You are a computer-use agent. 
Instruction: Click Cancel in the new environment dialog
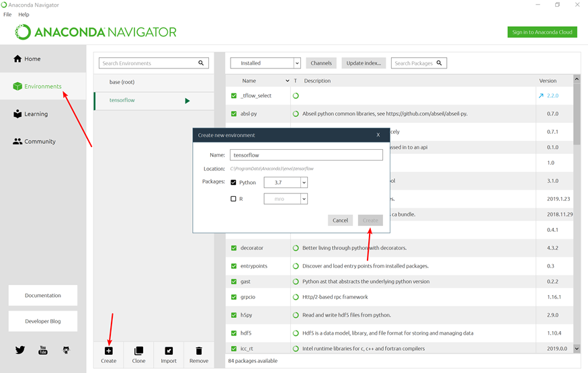[340, 220]
